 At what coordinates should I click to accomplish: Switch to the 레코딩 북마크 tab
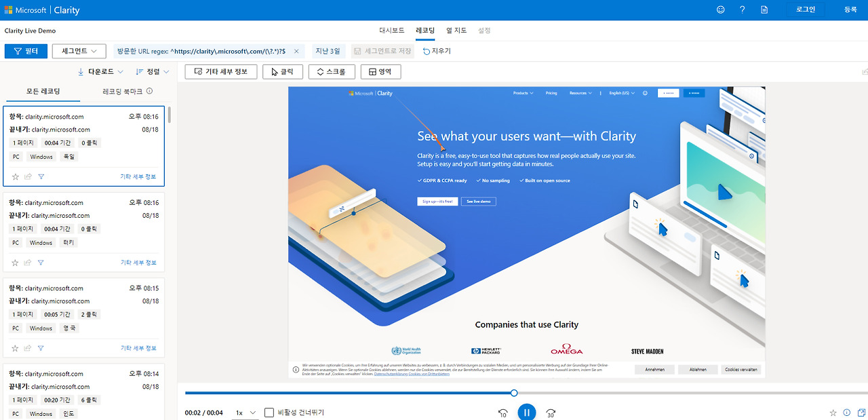point(123,91)
